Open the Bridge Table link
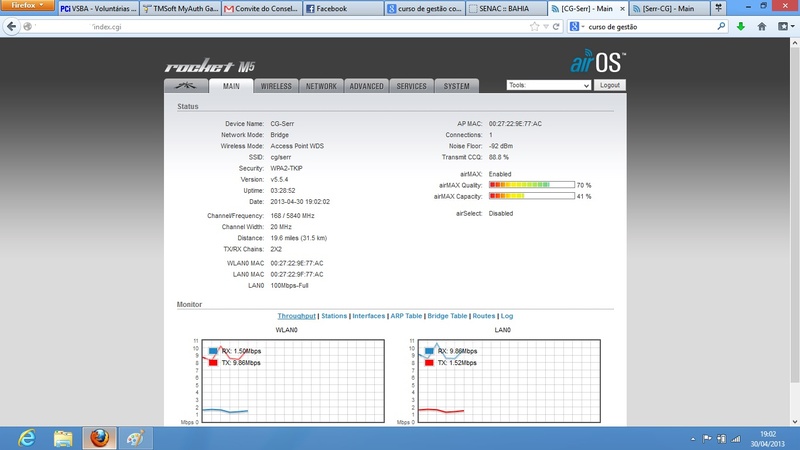This screenshot has height=450, width=800. coord(447,316)
